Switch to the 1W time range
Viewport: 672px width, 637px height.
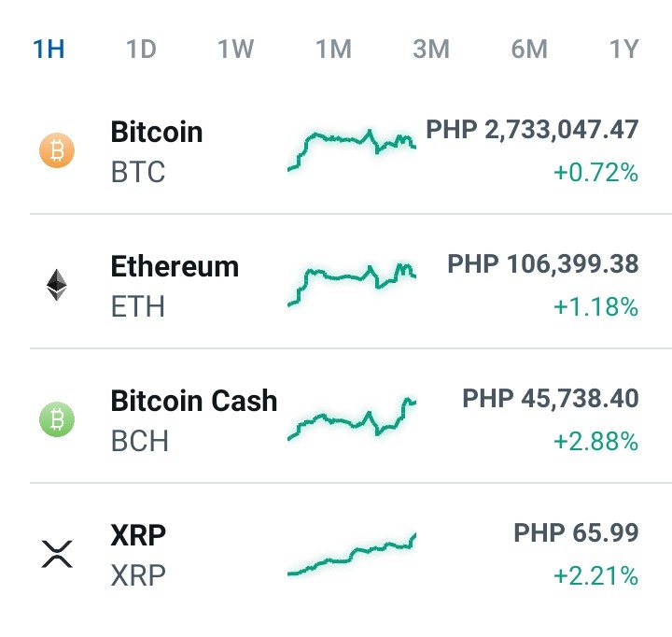pyautogui.click(x=236, y=49)
